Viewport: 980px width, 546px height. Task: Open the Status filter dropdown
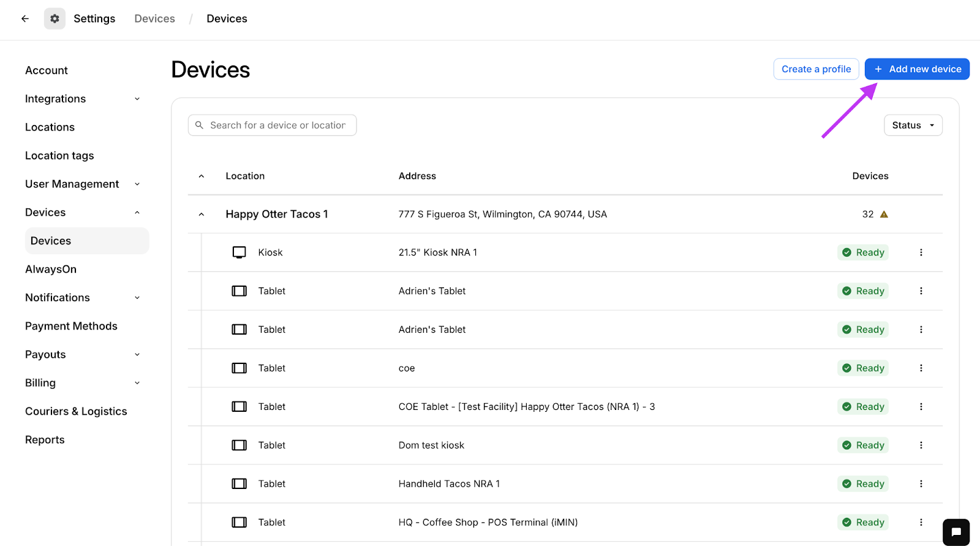click(913, 125)
